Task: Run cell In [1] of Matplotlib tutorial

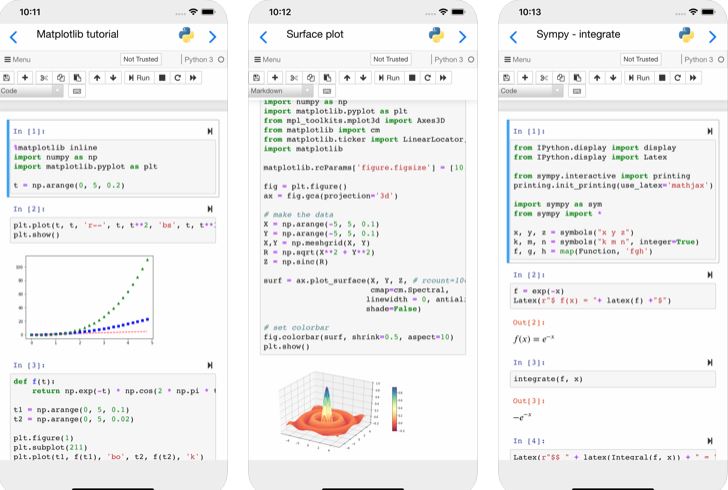Action: tap(210, 131)
